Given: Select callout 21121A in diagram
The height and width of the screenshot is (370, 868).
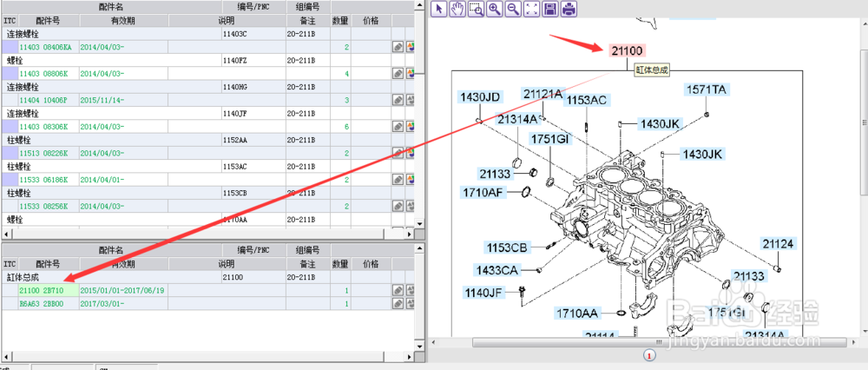Looking at the screenshot, I should coord(542,94).
